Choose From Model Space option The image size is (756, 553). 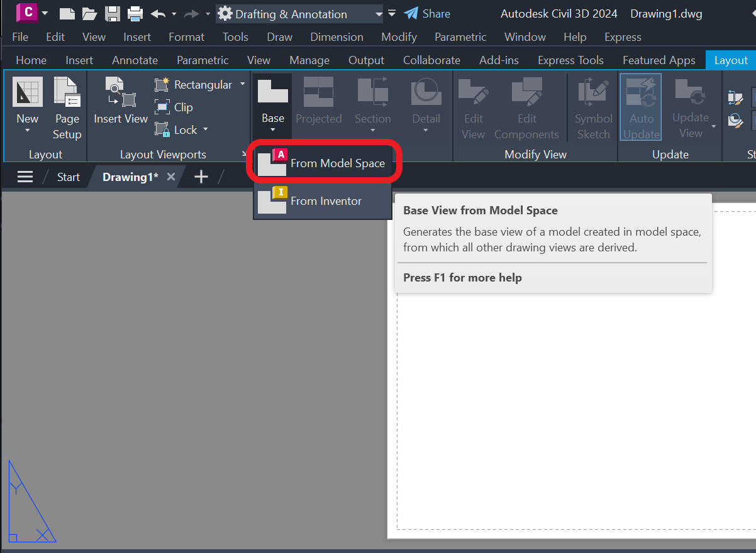(336, 162)
